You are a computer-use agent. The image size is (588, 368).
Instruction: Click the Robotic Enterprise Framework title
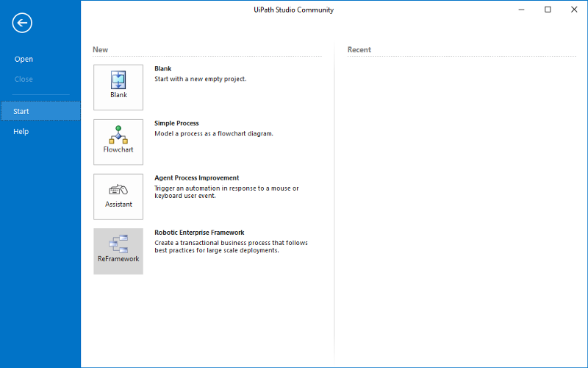point(199,233)
